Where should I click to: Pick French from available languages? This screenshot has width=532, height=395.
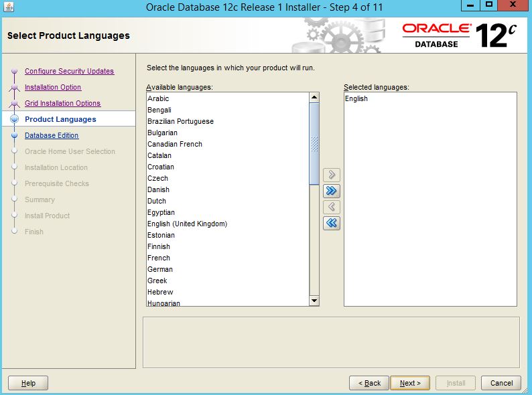pos(228,258)
